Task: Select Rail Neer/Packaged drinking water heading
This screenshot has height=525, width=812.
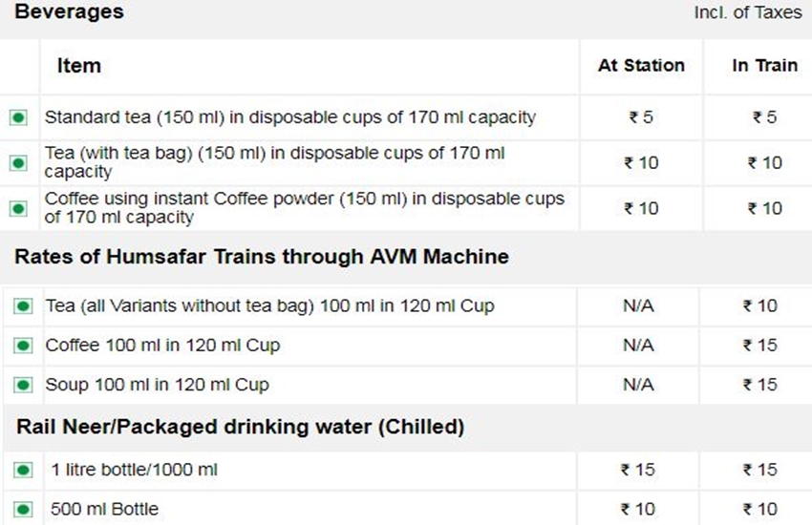Action: [240, 428]
